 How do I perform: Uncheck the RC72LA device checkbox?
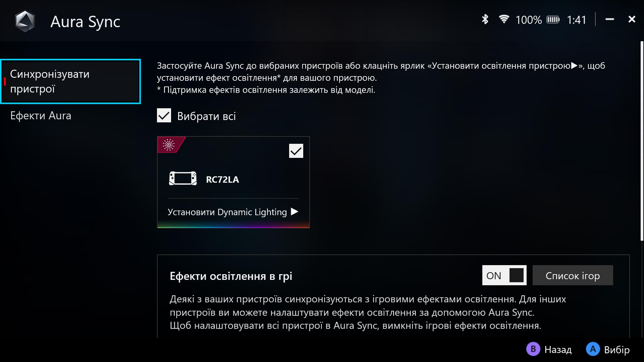pyautogui.click(x=296, y=151)
